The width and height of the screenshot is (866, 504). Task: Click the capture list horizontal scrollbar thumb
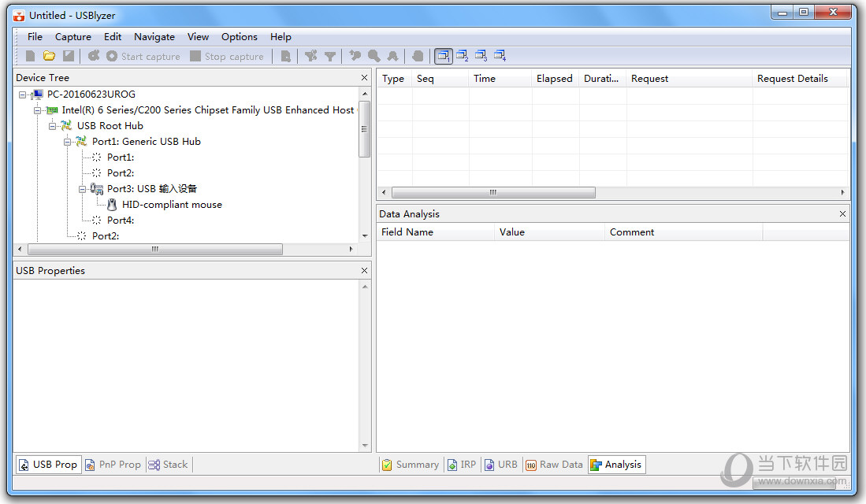coord(493,193)
